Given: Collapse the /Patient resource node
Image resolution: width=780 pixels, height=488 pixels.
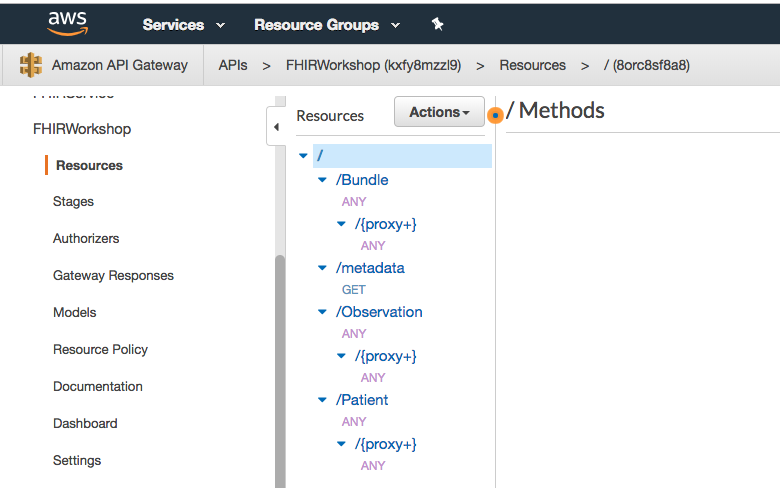Looking at the screenshot, I should (322, 399).
